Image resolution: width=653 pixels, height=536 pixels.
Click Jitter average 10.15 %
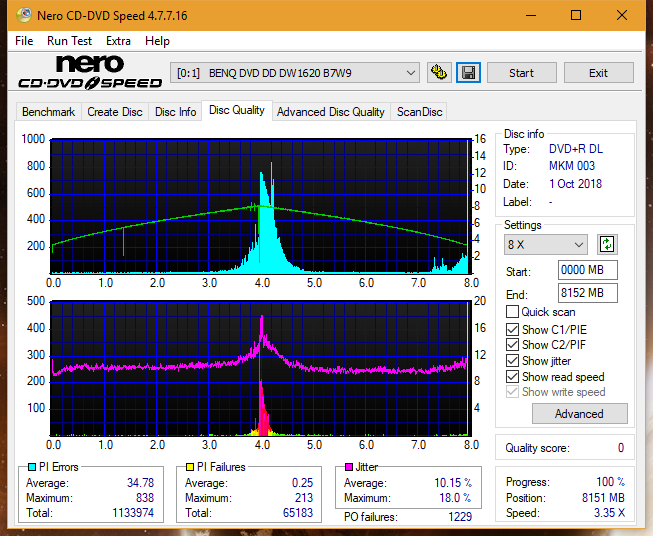tap(453, 483)
